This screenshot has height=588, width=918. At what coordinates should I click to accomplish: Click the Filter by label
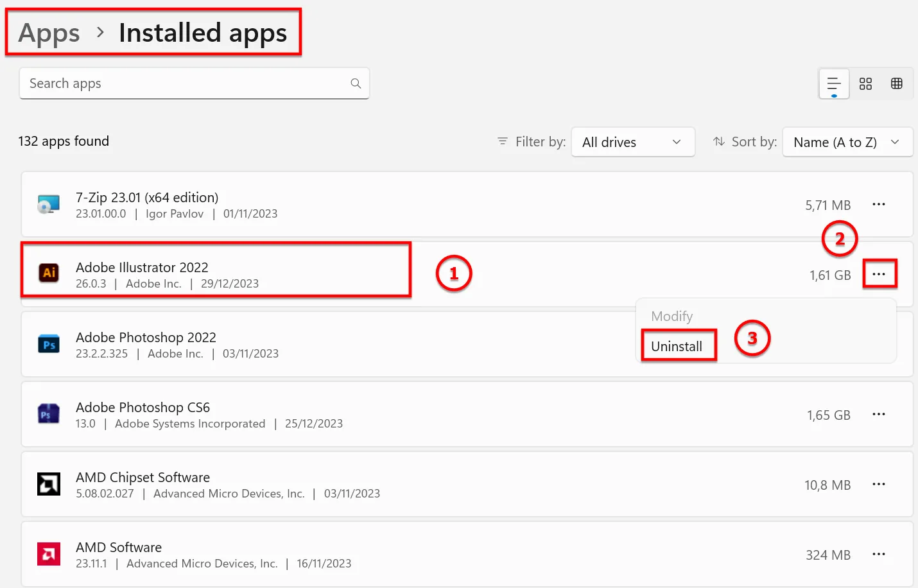tap(541, 142)
